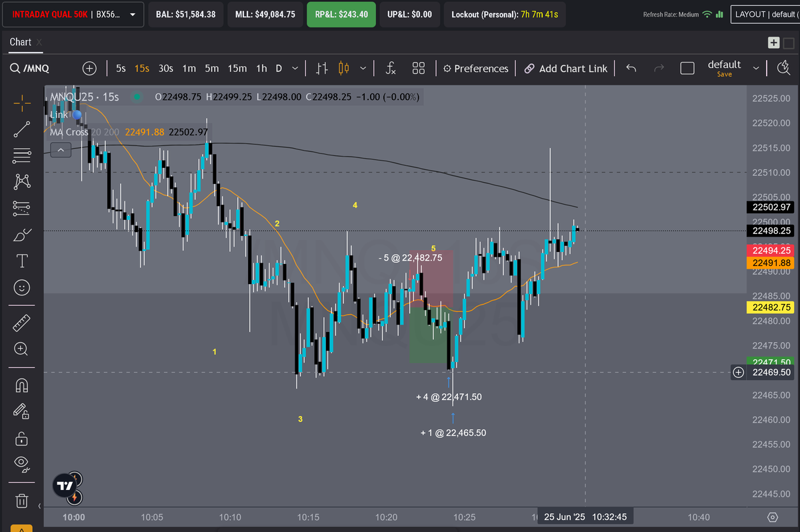
Task: Click Add Chart Link
Action: coord(566,68)
